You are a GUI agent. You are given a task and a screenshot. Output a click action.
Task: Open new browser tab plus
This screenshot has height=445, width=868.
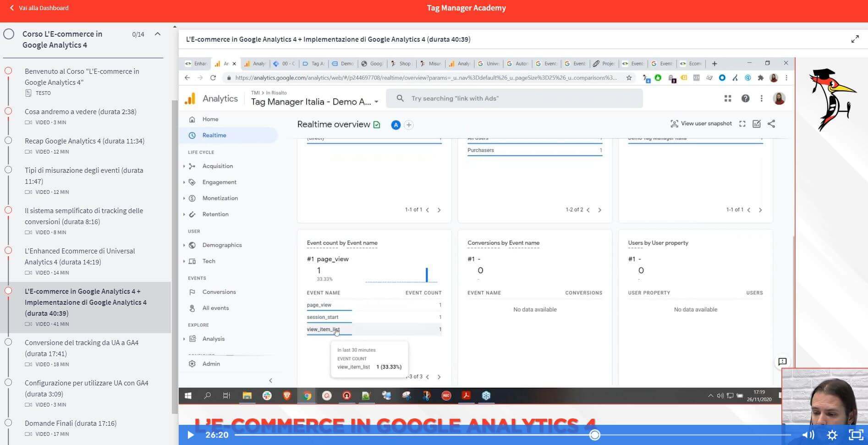(x=714, y=64)
